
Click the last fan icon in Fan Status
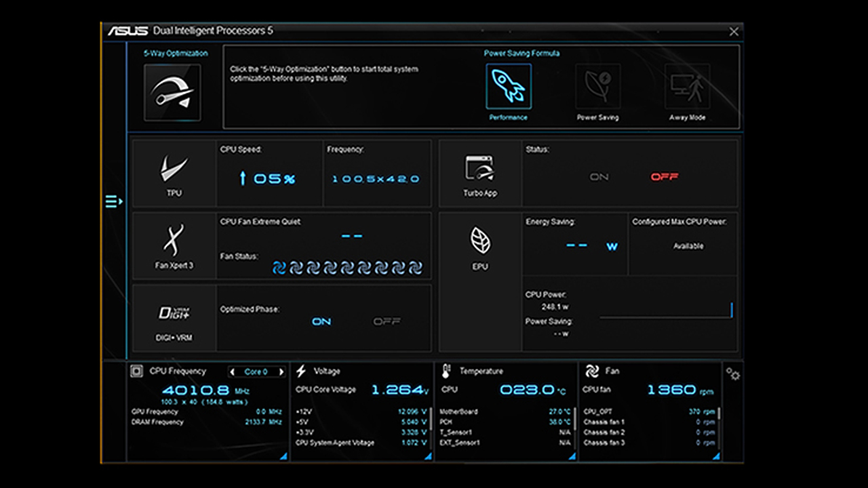(x=416, y=267)
